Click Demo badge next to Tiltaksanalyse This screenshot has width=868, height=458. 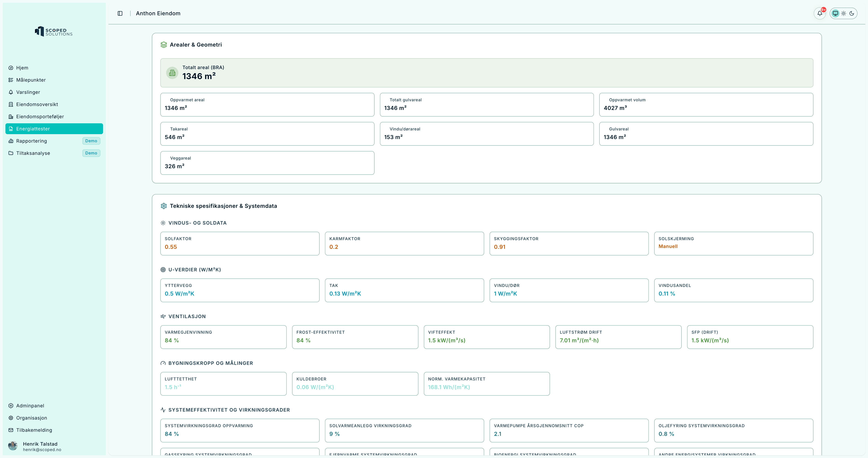point(91,153)
